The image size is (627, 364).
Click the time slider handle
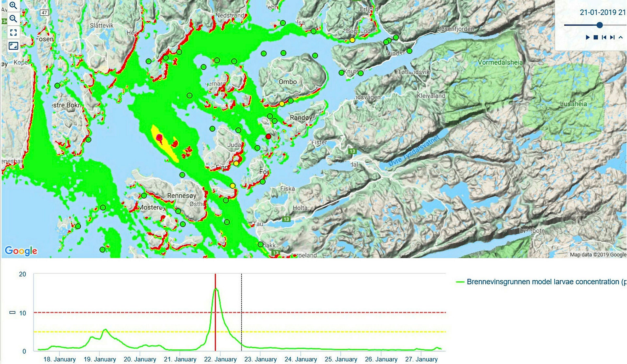(x=600, y=25)
